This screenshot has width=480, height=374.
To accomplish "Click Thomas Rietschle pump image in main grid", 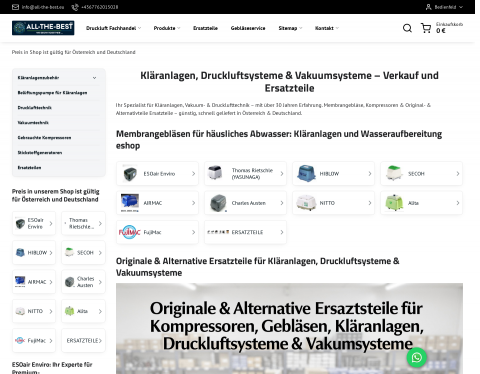I will pos(215,173).
